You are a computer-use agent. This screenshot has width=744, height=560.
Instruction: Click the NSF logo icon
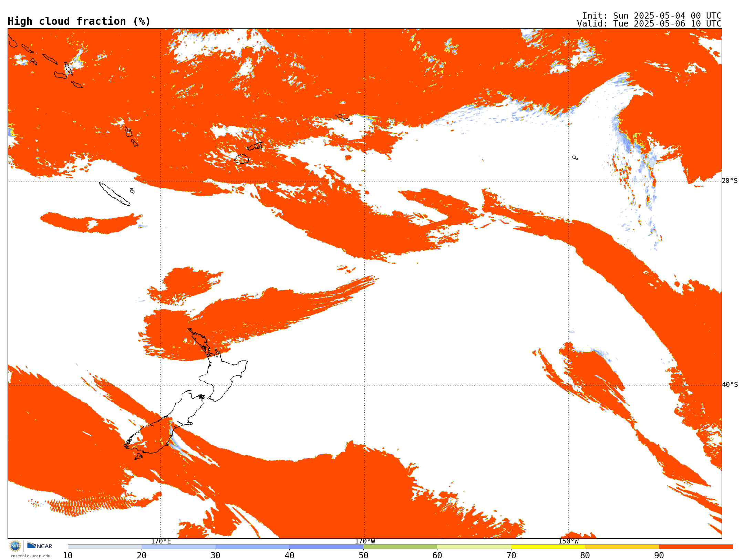(x=15, y=546)
